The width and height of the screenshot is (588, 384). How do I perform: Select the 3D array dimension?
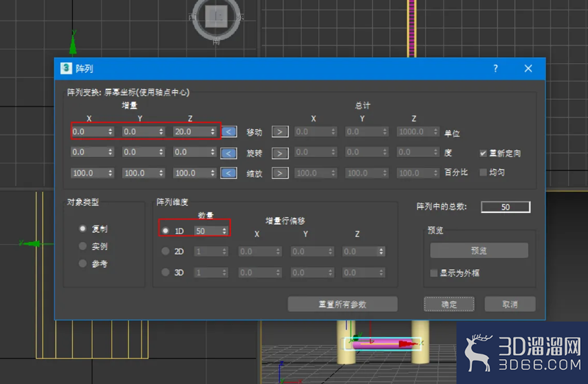point(165,272)
